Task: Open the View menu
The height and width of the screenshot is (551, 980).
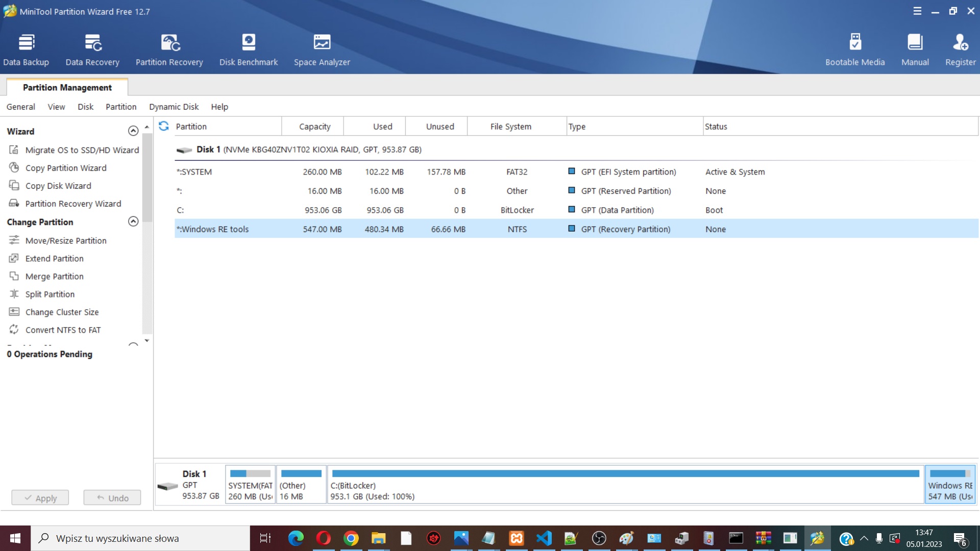Action: point(56,107)
